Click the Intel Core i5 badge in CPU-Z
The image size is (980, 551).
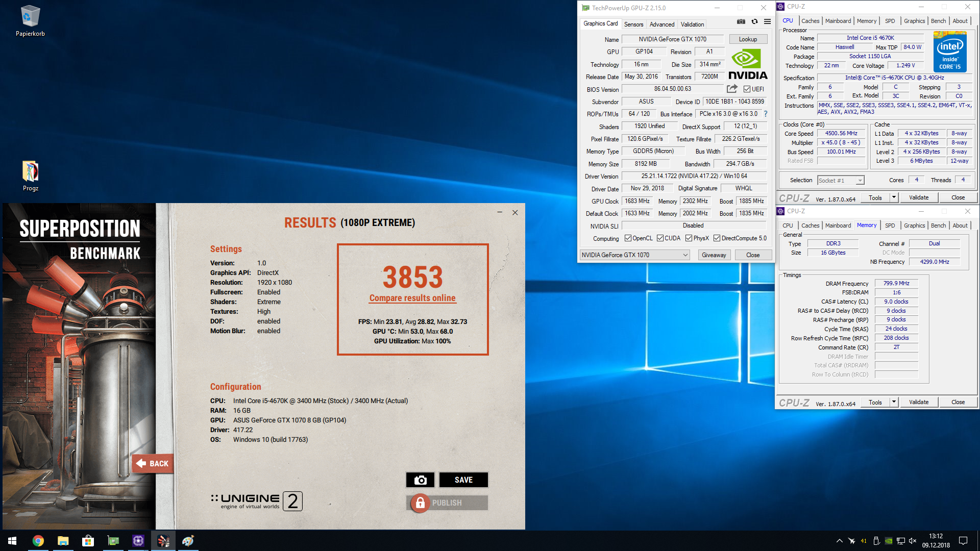[950, 52]
